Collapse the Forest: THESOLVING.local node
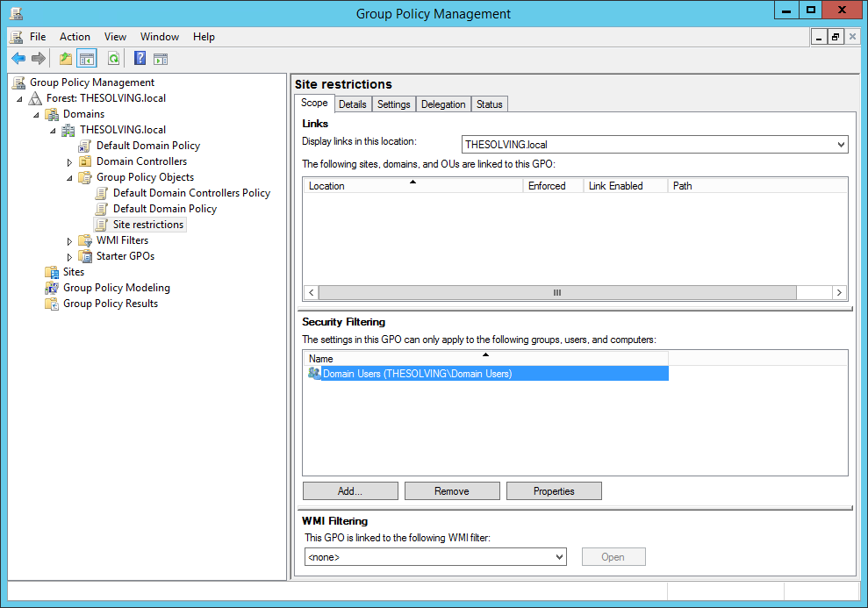868x608 pixels. [19, 99]
